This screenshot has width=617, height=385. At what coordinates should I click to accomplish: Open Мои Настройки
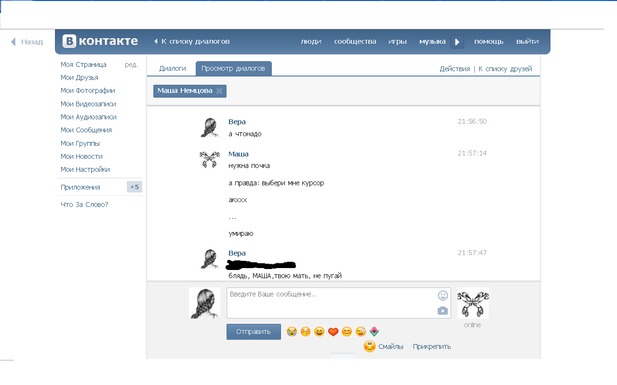pyautogui.click(x=85, y=169)
